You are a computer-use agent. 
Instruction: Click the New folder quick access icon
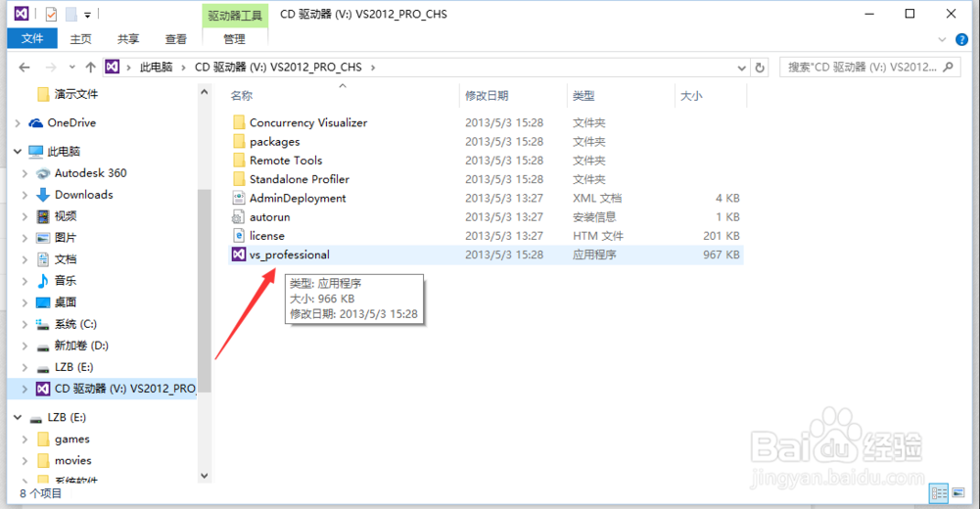[x=71, y=14]
